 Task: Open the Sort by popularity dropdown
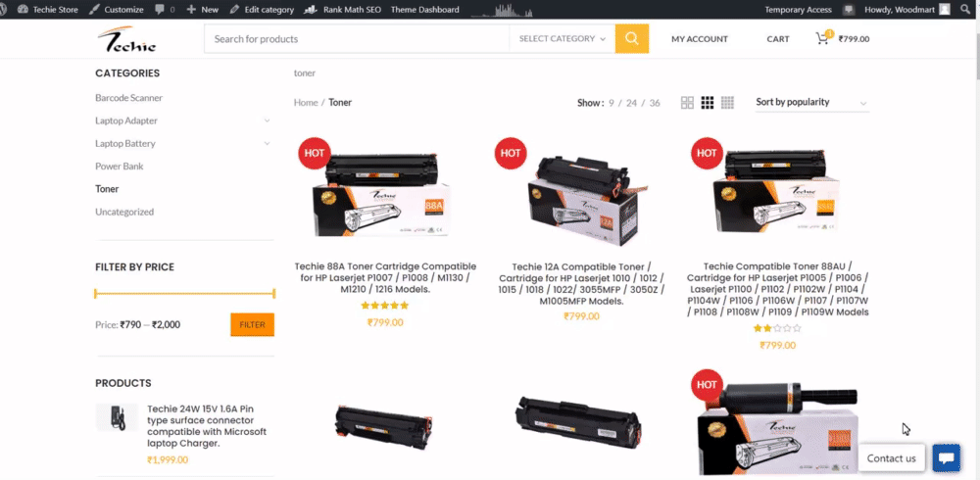coord(811,103)
